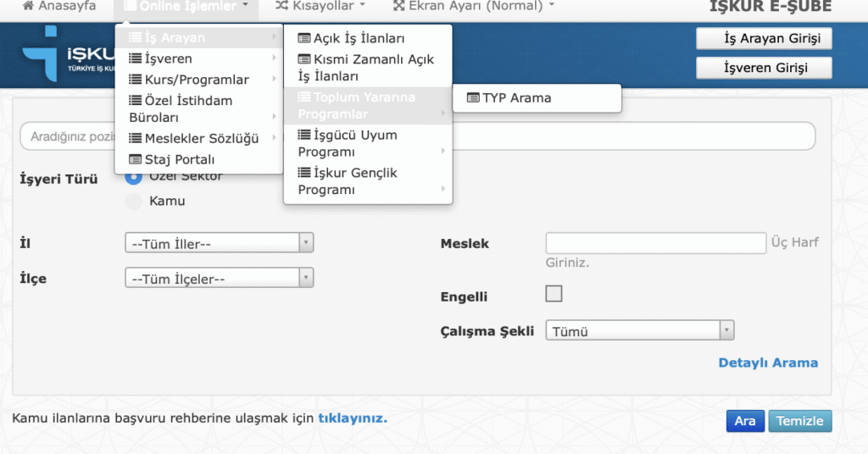The width and height of the screenshot is (868, 454).
Task: Open the Detaylı Arama link
Action: click(768, 363)
